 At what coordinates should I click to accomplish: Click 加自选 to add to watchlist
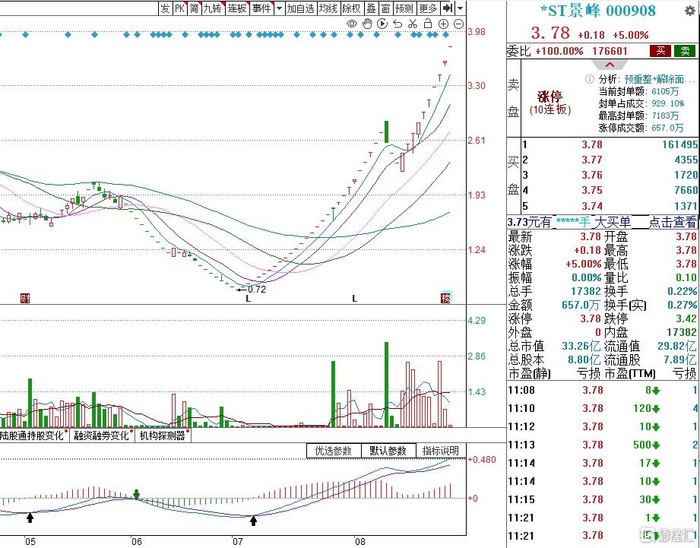300,8
